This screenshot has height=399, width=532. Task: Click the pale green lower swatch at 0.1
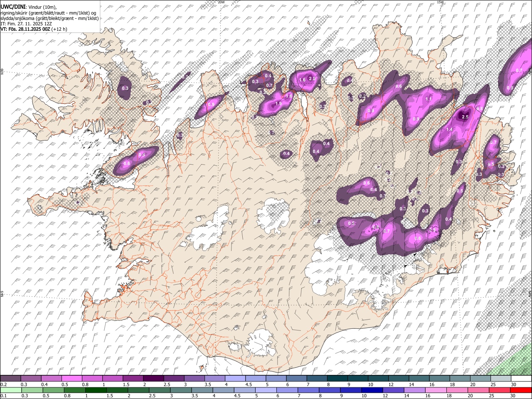tap(10, 390)
